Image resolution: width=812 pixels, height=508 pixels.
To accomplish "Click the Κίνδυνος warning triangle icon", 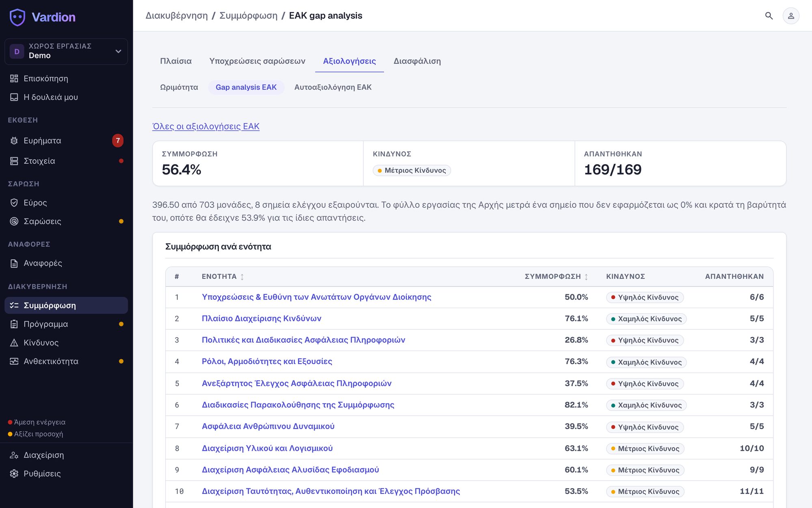I will tap(14, 343).
